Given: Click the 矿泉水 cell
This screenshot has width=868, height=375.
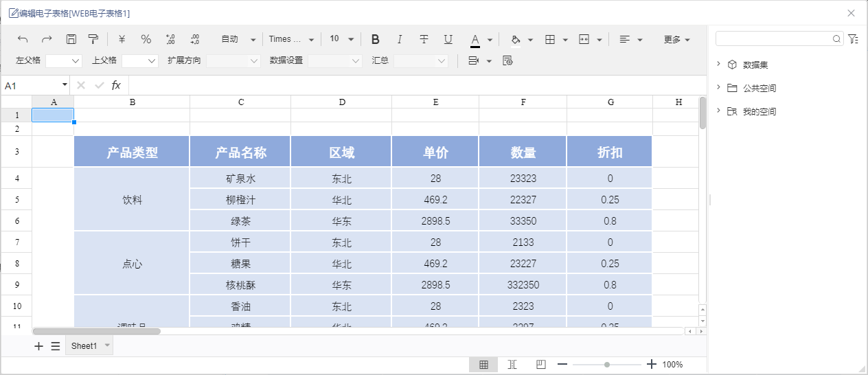Looking at the screenshot, I should pyautogui.click(x=240, y=179).
